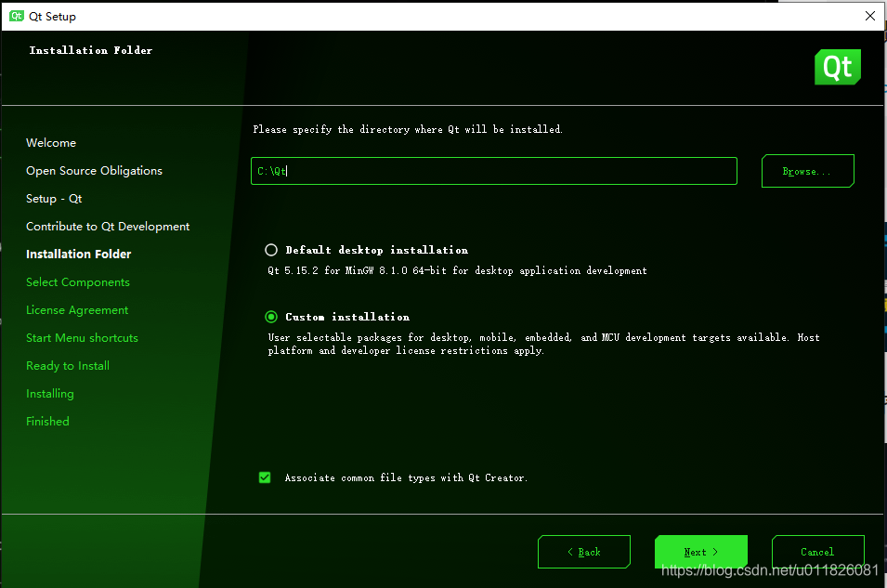
Task: Toggle Associate common file types checkbox
Action: point(264,477)
